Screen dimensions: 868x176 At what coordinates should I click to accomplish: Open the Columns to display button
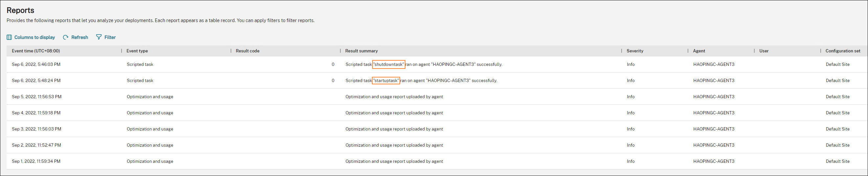34,37
